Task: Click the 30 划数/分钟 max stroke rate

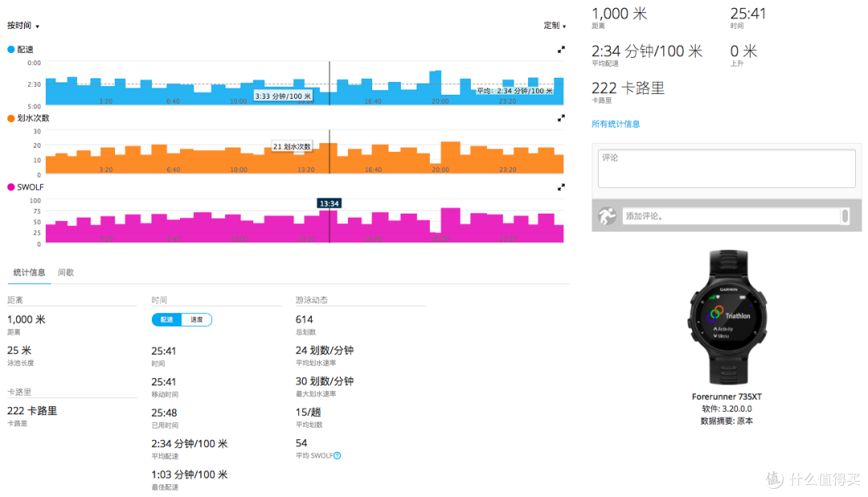Action: pos(325,381)
